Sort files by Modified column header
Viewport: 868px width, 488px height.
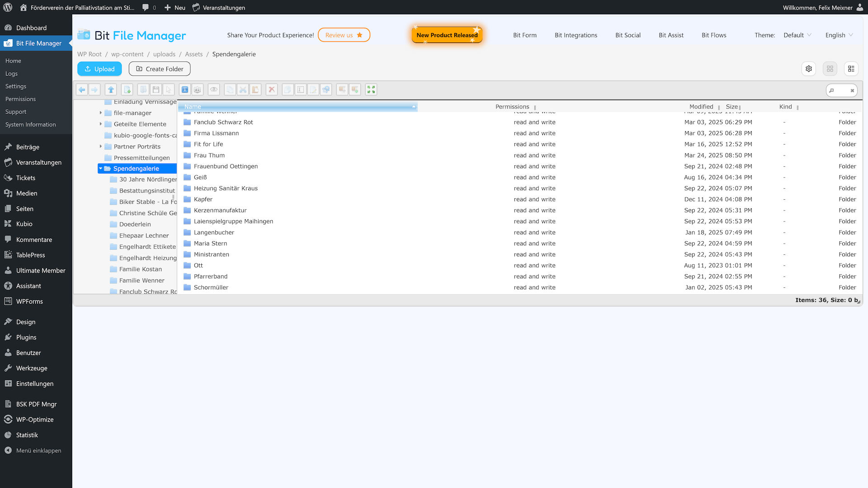[x=701, y=107]
